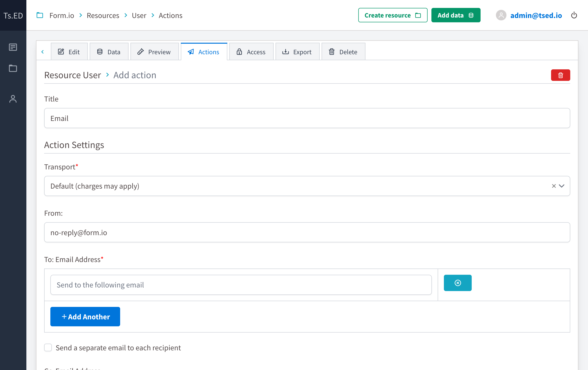Viewport: 588px width, 370px height.
Task: Open the Resources breadcrumb link
Action: [x=103, y=15]
